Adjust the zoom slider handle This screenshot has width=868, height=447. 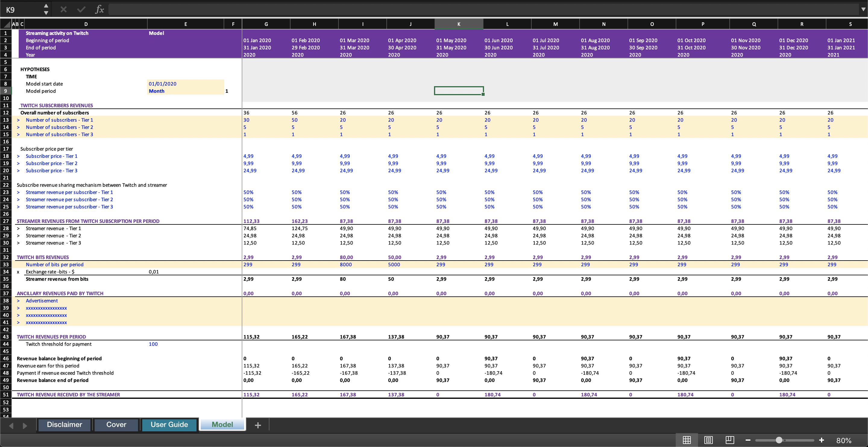[779, 440]
